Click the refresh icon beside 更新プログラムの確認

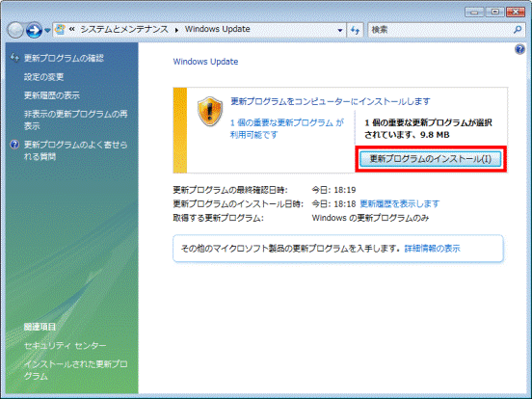coord(14,58)
